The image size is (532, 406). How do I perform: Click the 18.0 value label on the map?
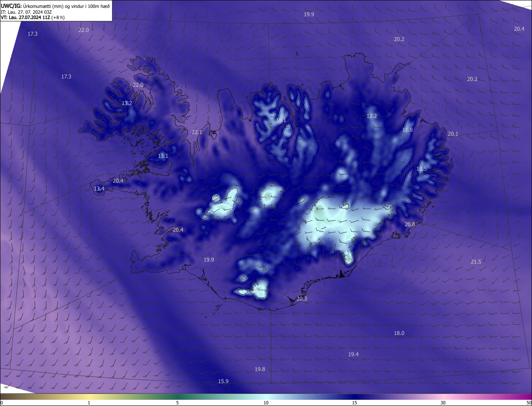[x=399, y=333]
